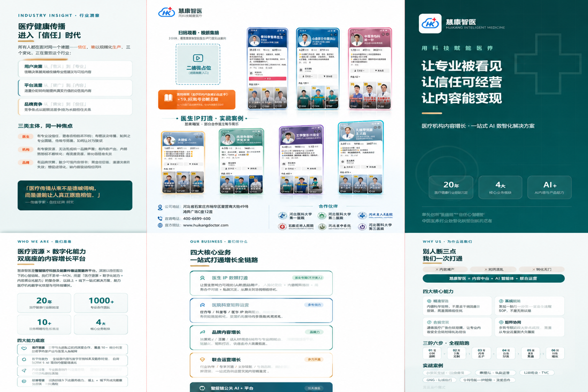Click the location pin icon beside 公司地址
Screen dimensions: 588x392
pyautogui.click(x=160, y=207)
